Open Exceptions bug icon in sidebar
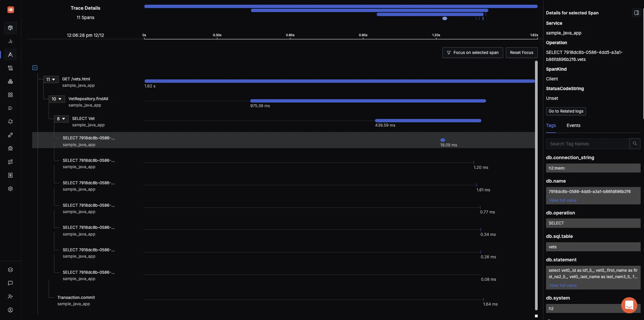This screenshot has width=644, height=320. [10, 148]
